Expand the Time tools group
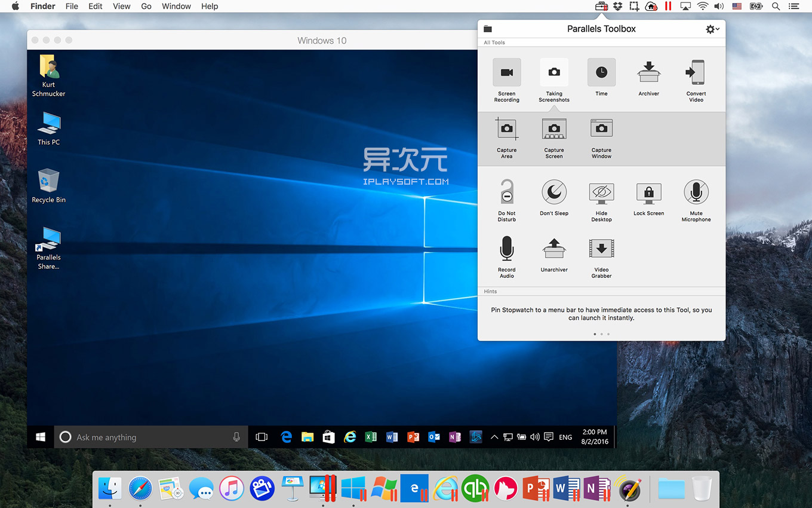Viewport: 812px width, 508px height. (x=601, y=78)
